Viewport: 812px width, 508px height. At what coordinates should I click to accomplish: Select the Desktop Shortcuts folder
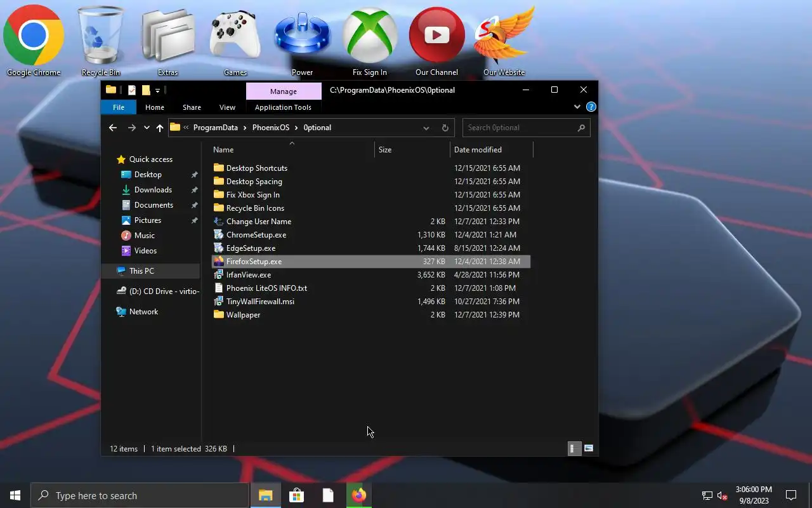(x=371, y=168)
